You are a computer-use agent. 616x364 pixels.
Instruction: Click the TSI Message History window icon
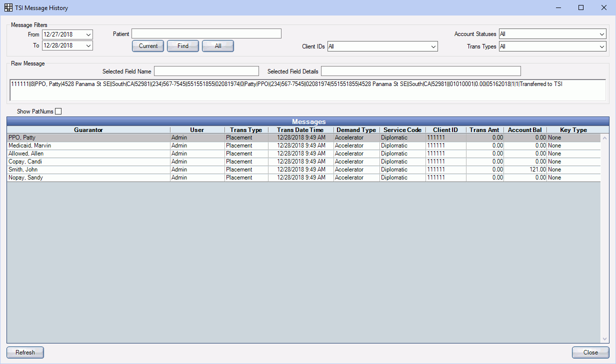click(8, 8)
